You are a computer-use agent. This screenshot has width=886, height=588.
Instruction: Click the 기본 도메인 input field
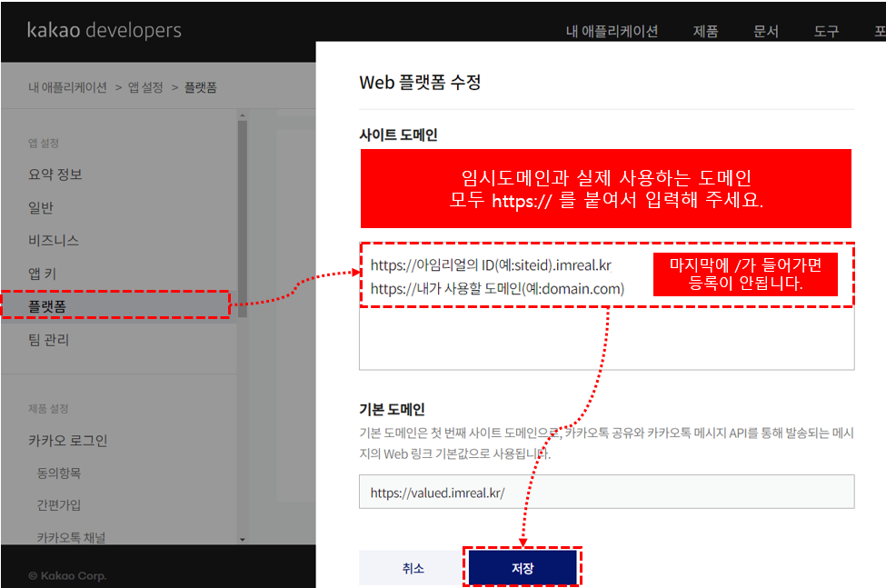pyautogui.click(x=607, y=492)
